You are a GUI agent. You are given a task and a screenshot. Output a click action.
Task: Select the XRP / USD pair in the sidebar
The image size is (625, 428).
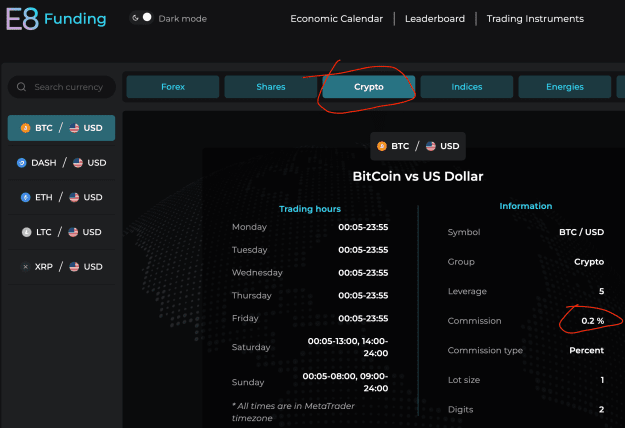click(x=61, y=267)
